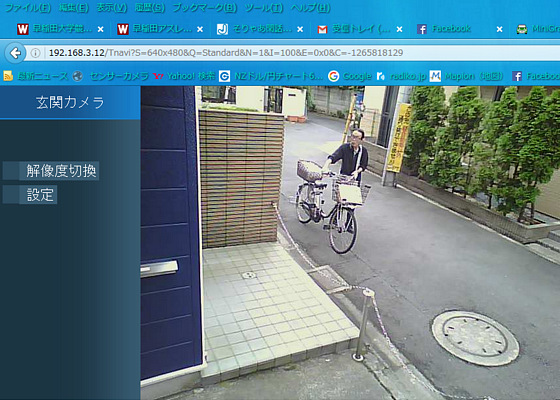The image size is (560, 400).
Task: Click the browser back arrow button
Action: click(15, 53)
